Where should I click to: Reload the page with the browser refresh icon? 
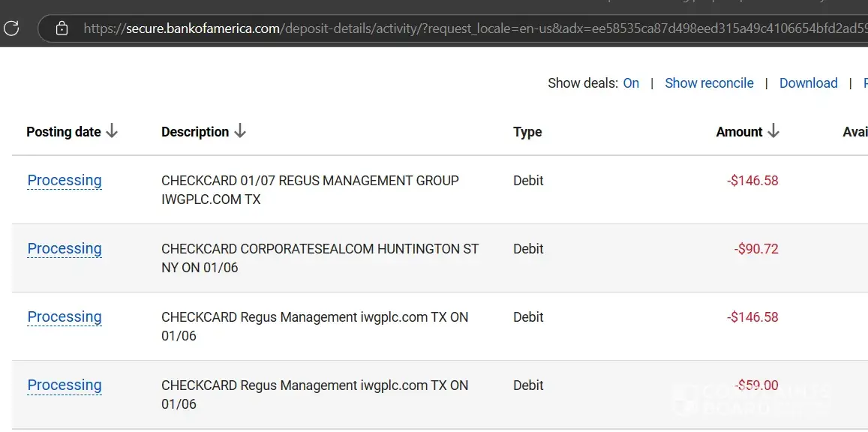tap(11, 28)
